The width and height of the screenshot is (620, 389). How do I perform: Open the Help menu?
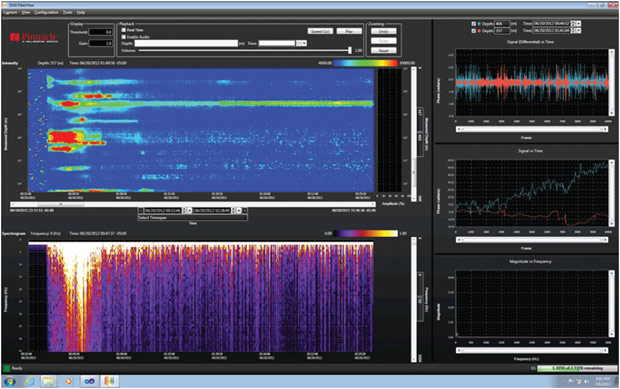click(81, 13)
